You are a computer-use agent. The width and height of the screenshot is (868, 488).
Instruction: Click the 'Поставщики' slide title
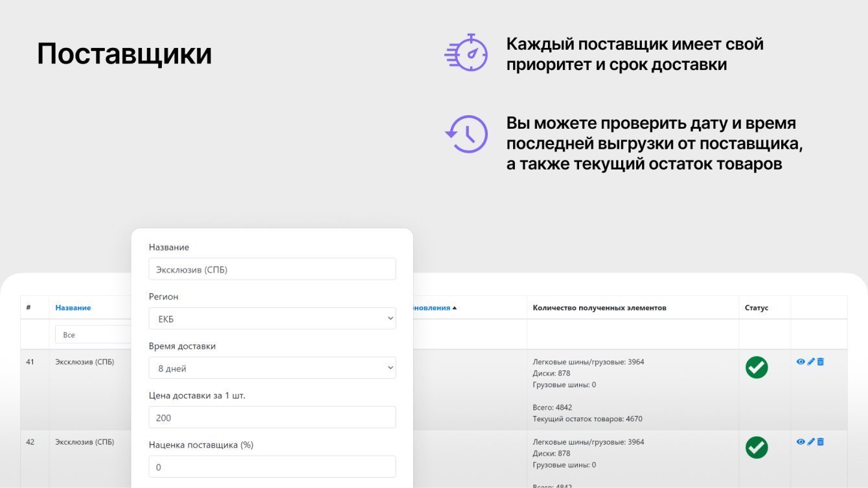[x=124, y=54]
